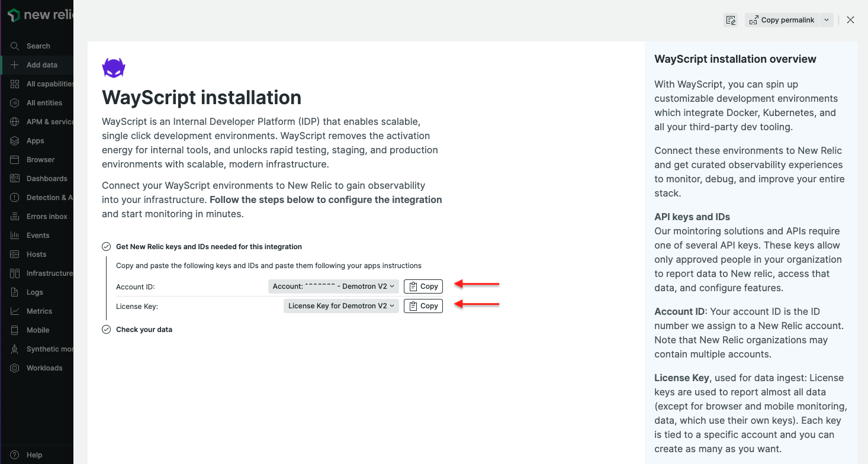Open the Errors inbox
The height and width of the screenshot is (464, 868).
point(14,216)
